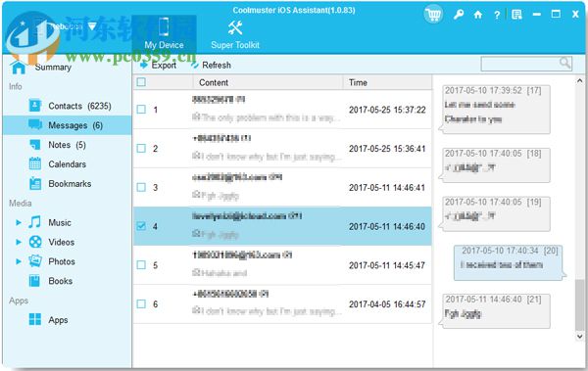Sort by the Time column header
The height and width of the screenshot is (371, 588).
pos(387,82)
